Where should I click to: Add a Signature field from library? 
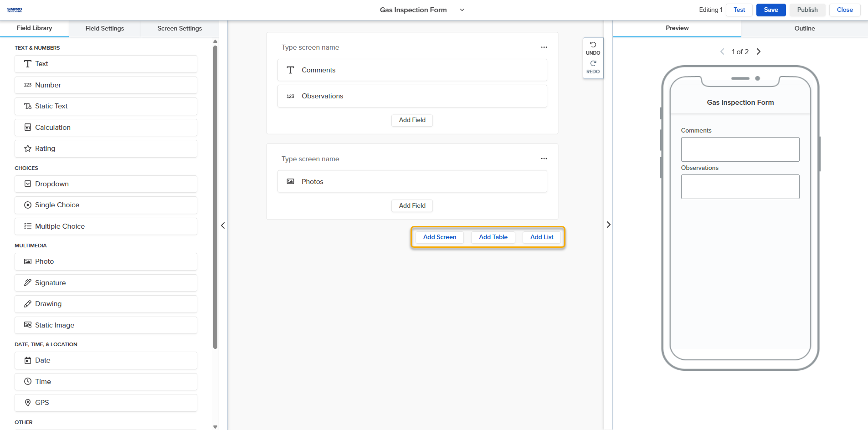point(106,283)
